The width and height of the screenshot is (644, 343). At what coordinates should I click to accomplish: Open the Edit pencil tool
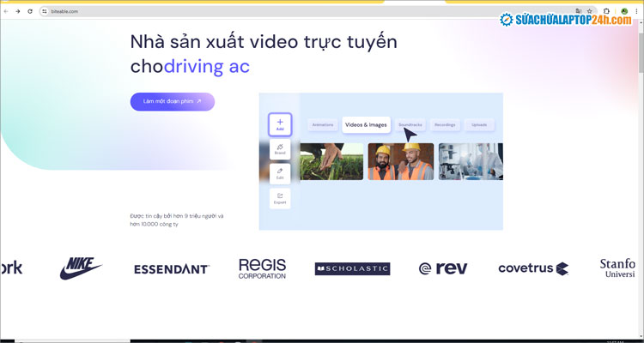click(280, 173)
